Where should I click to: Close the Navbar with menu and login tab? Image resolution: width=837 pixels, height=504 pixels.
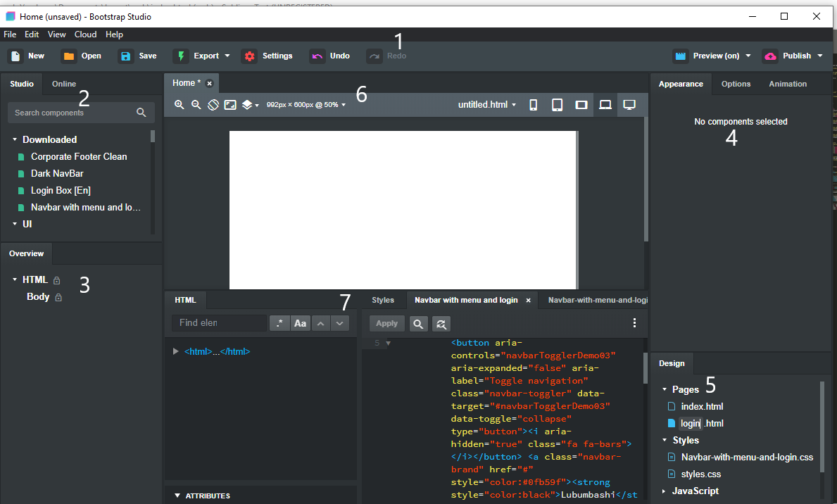[x=529, y=301]
